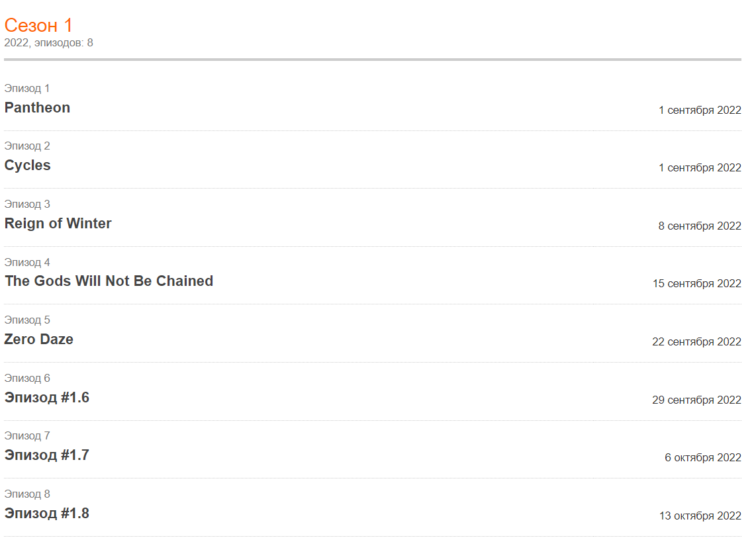The width and height of the screenshot is (756, 542).
Task: Click the 13 октября 2022 date
Action: 700,516
